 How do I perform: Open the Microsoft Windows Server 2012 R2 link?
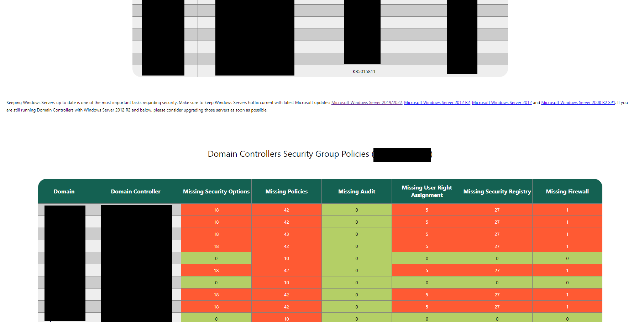click(437, 103)
